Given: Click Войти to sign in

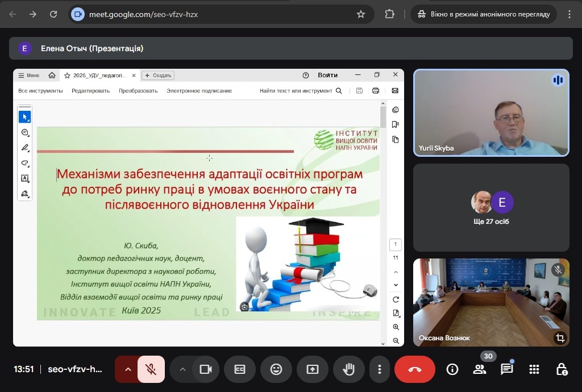Looking at the screenshot, I should point(328,75).
